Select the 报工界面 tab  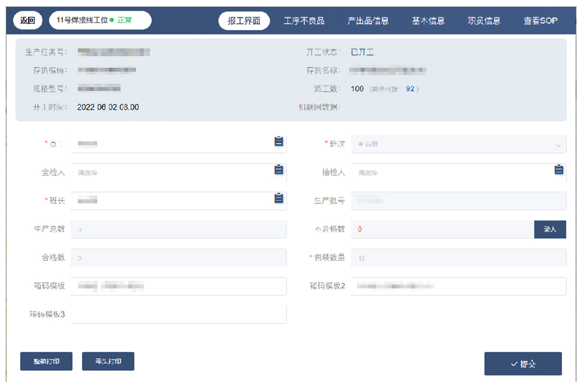click(x=244, y=21)
